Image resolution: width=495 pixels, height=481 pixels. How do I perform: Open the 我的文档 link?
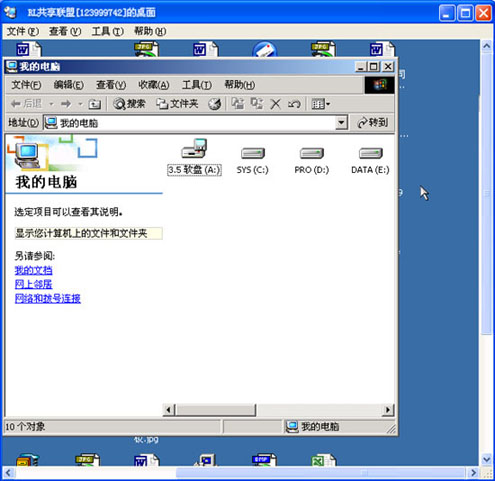coord(33,270)
